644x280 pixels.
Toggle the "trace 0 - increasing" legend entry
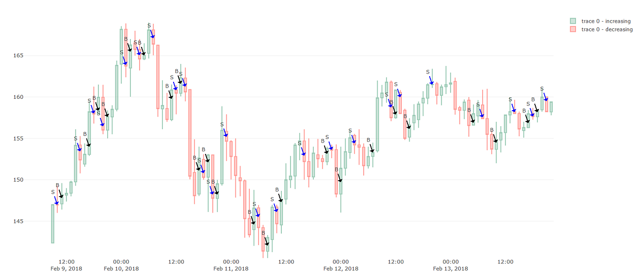click(600, 21)
